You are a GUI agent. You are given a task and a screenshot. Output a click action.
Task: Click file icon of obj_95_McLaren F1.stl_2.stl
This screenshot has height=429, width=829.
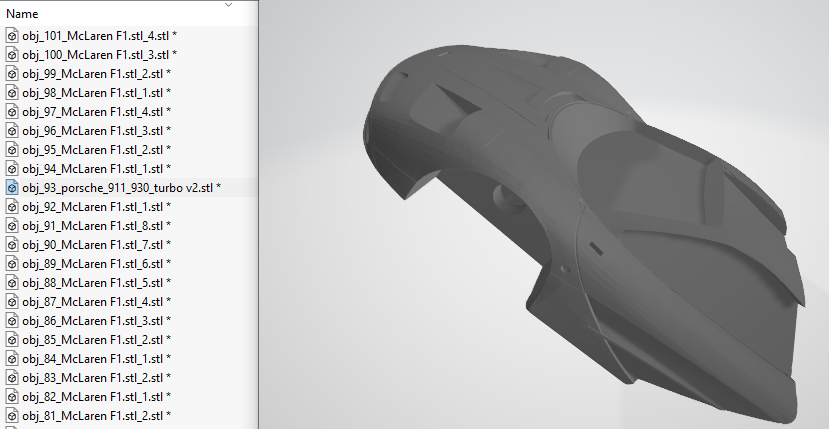tap(12, 150)
